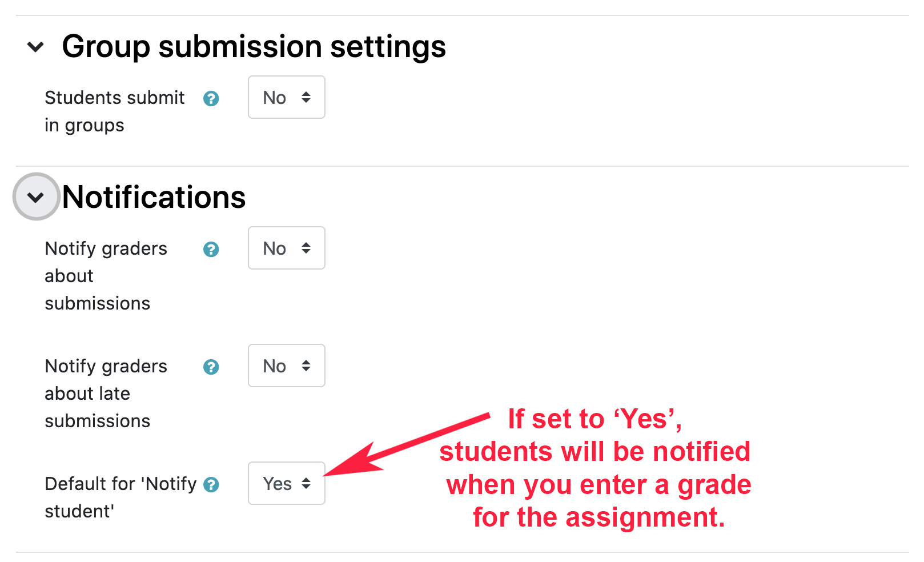The height and width of the screenshot is (562, 924).
Task: Click the 'Notifications' section heading
Action: (x=154, y=197)
